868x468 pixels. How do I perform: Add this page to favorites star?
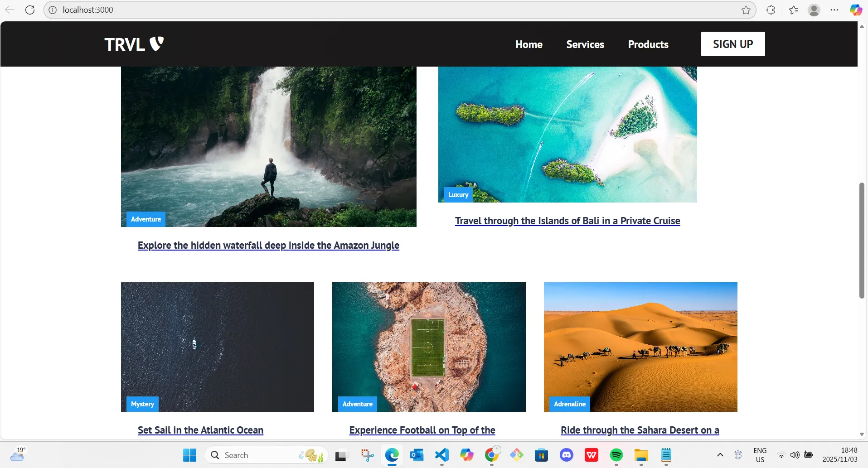746,10
